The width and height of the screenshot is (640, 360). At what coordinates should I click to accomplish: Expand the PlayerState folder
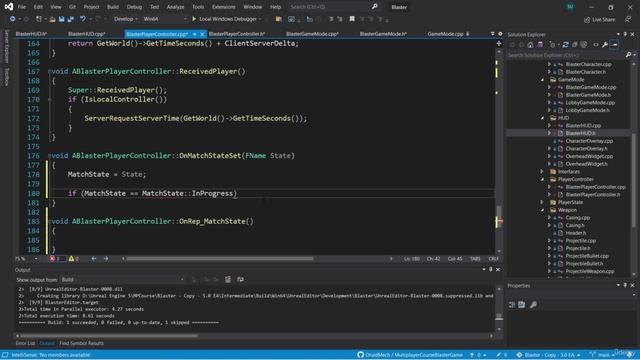tap(542, 202)
